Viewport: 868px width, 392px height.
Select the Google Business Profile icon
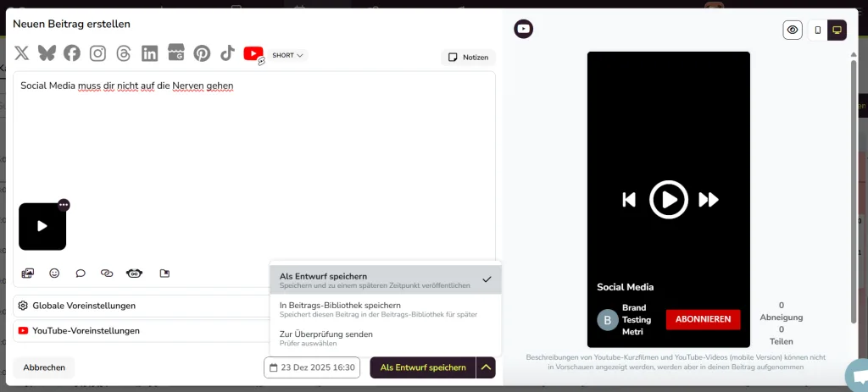click(x=176, y=52)
